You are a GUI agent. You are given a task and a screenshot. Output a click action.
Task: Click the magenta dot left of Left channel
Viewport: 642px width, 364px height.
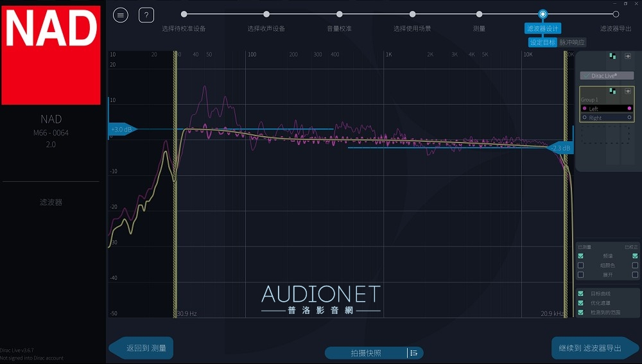point(585,108)
